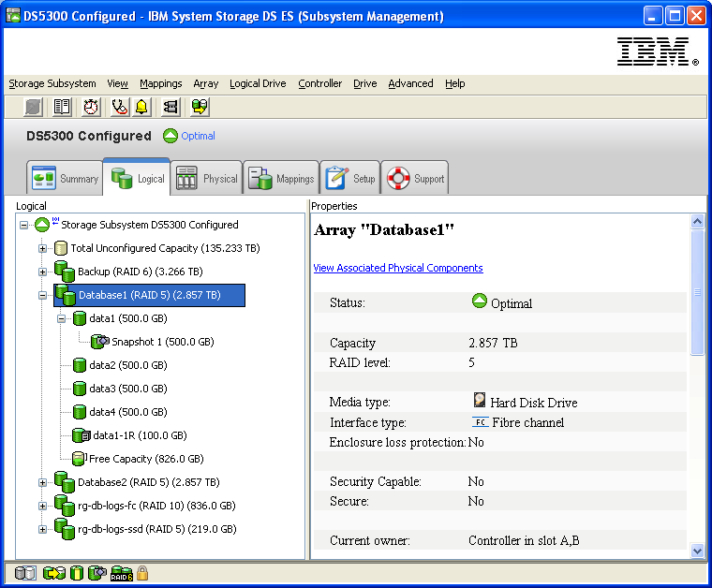This screenshot has height=588, width=712.
Task: Open the Array menu
Action: click(206, 83)
